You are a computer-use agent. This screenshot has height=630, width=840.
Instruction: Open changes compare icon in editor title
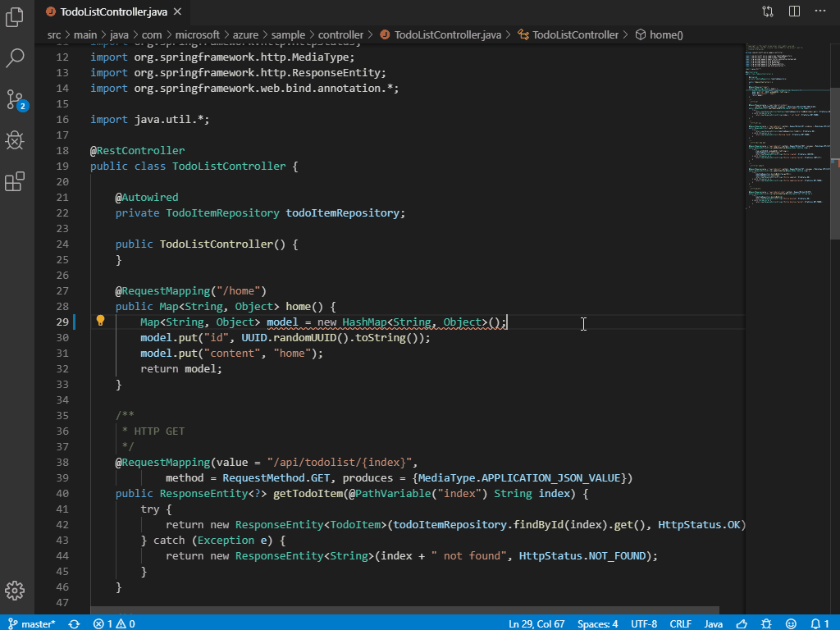[767, 11]
